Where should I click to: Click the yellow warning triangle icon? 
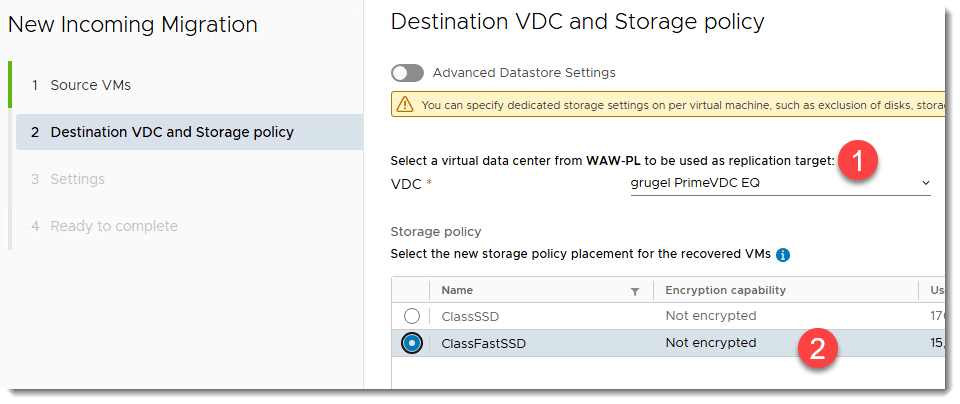click(405, 104)
